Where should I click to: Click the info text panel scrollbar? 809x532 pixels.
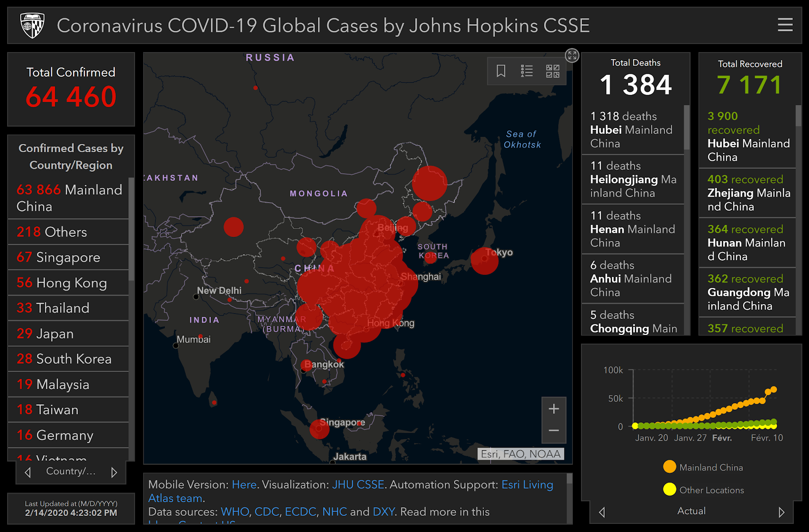(570, 479)
